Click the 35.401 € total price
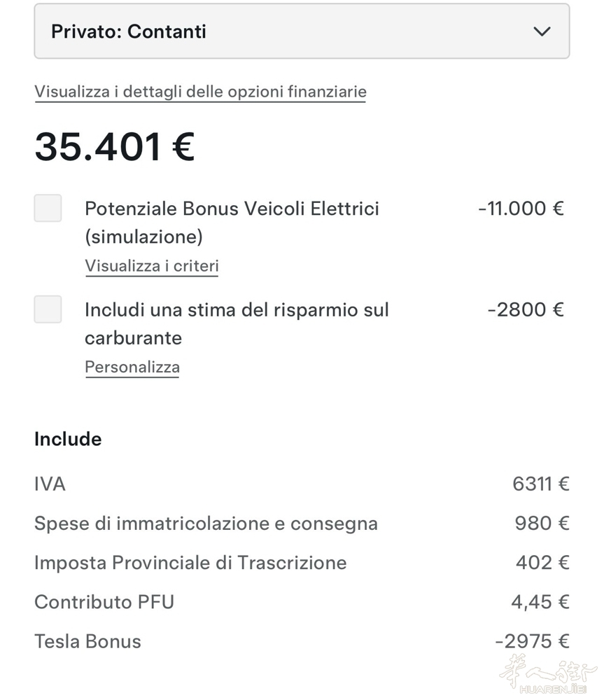 (115, 147)
